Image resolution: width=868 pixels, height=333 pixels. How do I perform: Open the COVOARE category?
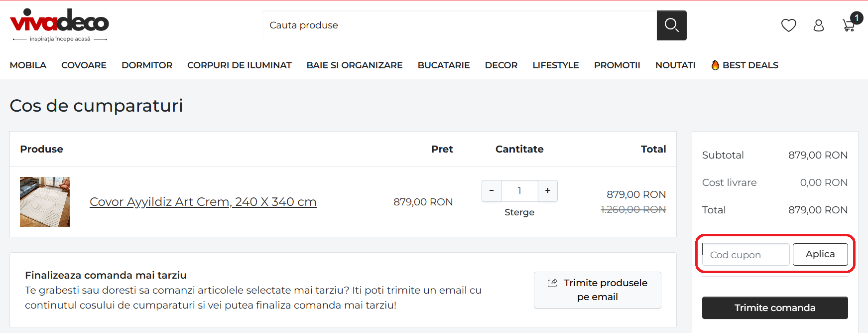click(x=84, y=65)
